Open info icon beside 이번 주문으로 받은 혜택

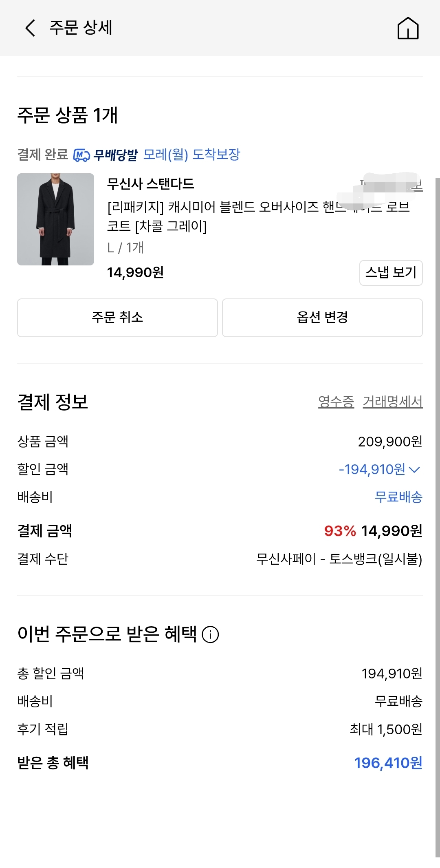pos(211,635)
